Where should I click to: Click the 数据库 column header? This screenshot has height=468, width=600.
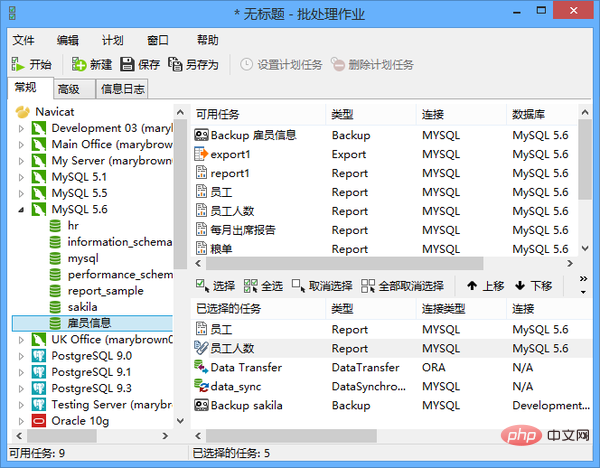coord(542,114)
